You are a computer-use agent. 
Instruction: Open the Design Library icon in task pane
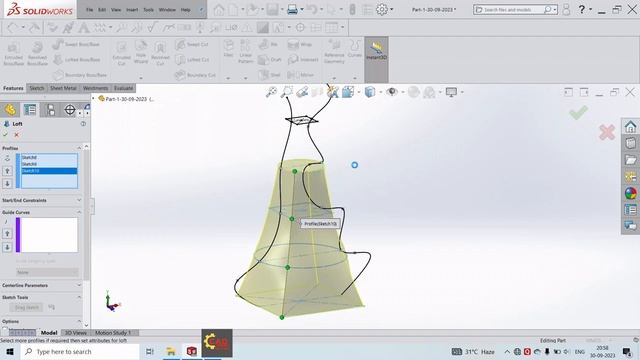pyautogui.click(x=630, y=143)
